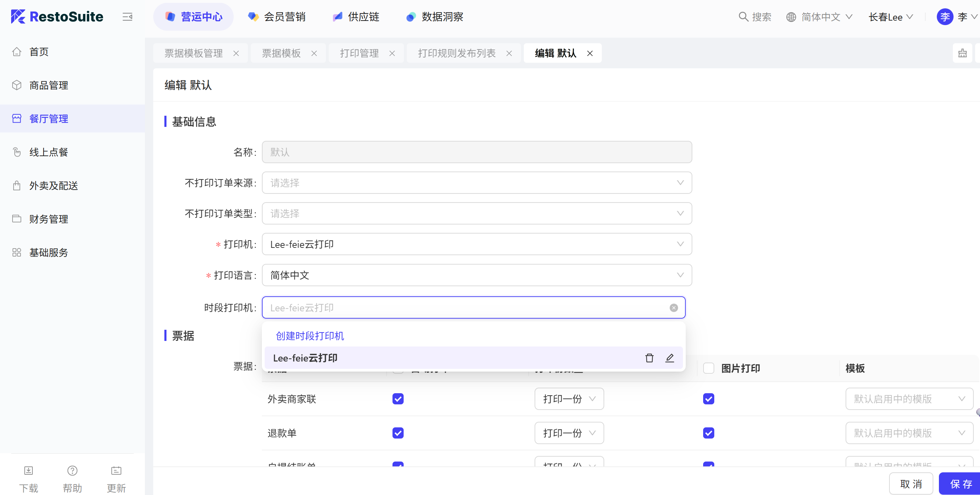Image resolution: width=980 pixels, height=495 pixels.
Task: Switch to the 打印管理 tab
Action: click(x=359, y=53)
